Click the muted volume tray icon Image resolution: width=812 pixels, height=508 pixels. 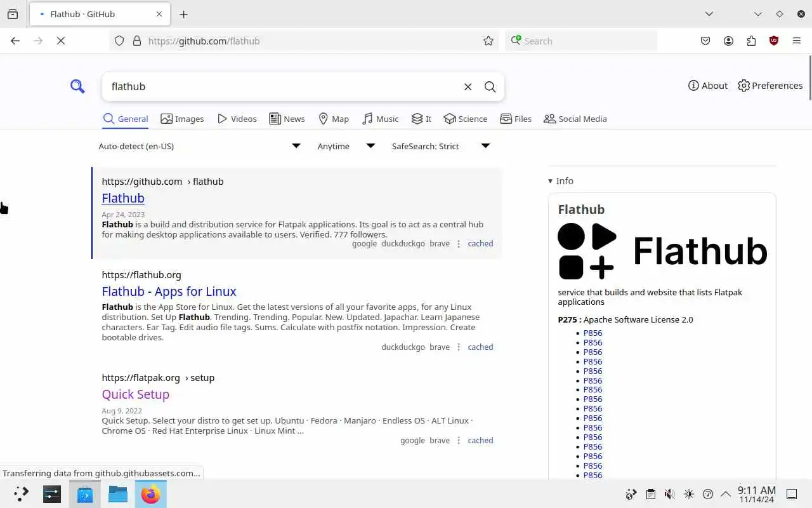pos(669,494)
